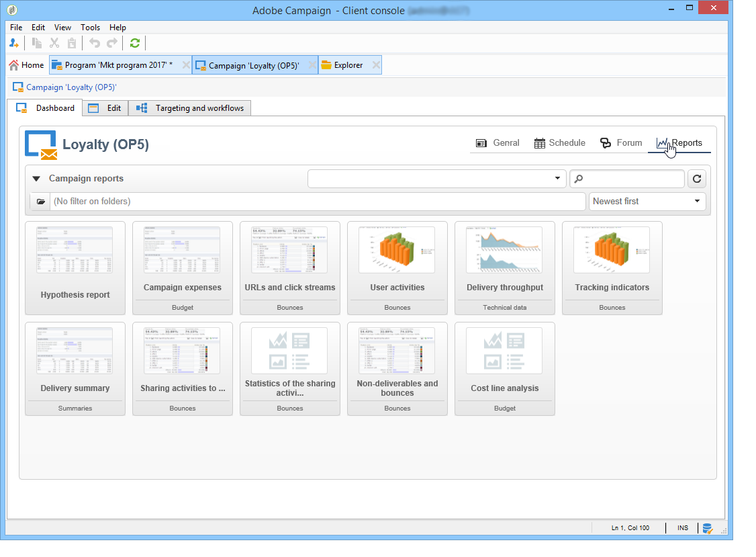Open the Tracking indicators report
The height and width of the screenshot is (557, 756).
[x=612, y=268]
